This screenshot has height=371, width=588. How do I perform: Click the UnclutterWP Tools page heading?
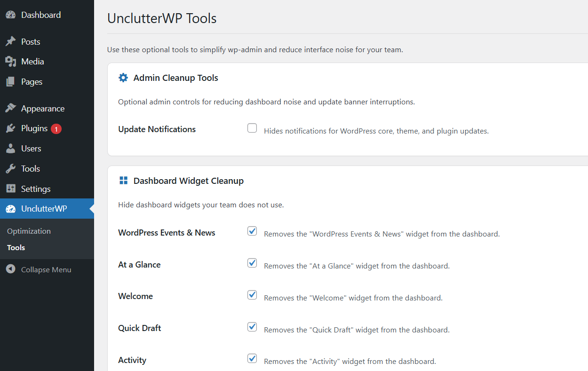(162, 18)
